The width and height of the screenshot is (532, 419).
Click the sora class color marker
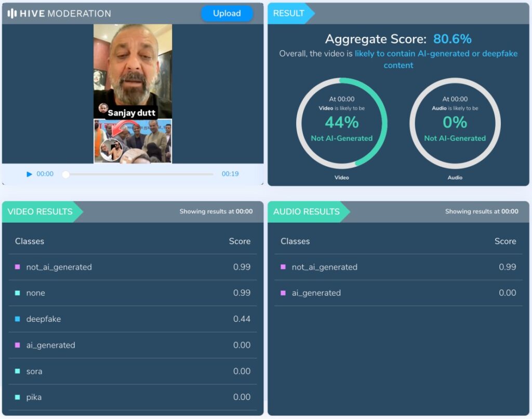(x=18, y=371)
